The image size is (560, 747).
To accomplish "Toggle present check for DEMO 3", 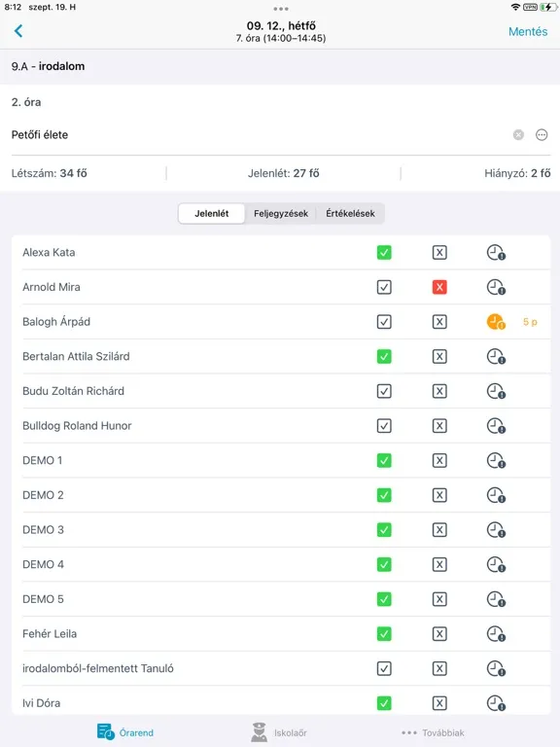I will click(384, 530).
